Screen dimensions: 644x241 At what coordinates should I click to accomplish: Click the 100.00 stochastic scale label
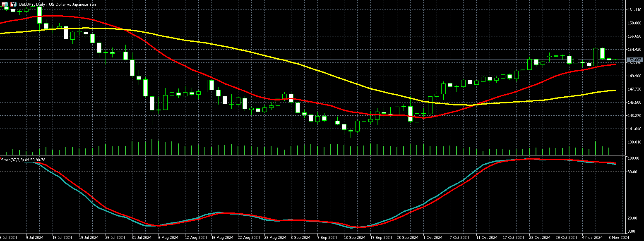point(634,158)
